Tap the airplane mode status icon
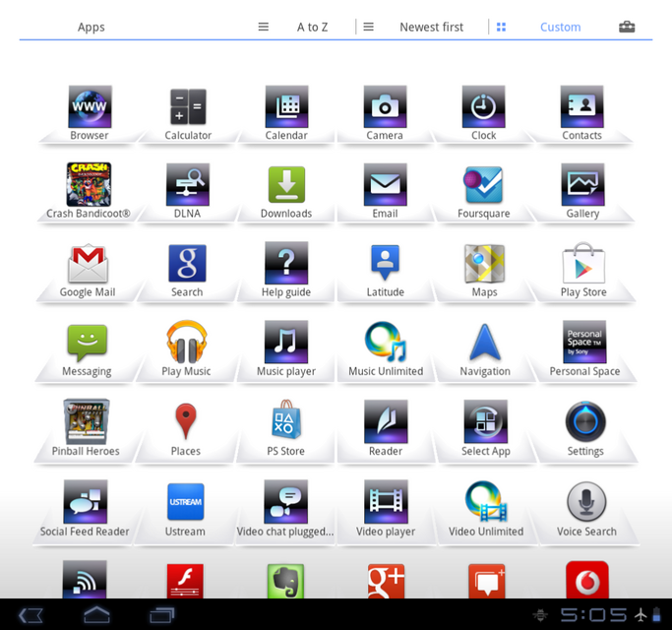The image size is (672, 630). (x=641, y=615)
